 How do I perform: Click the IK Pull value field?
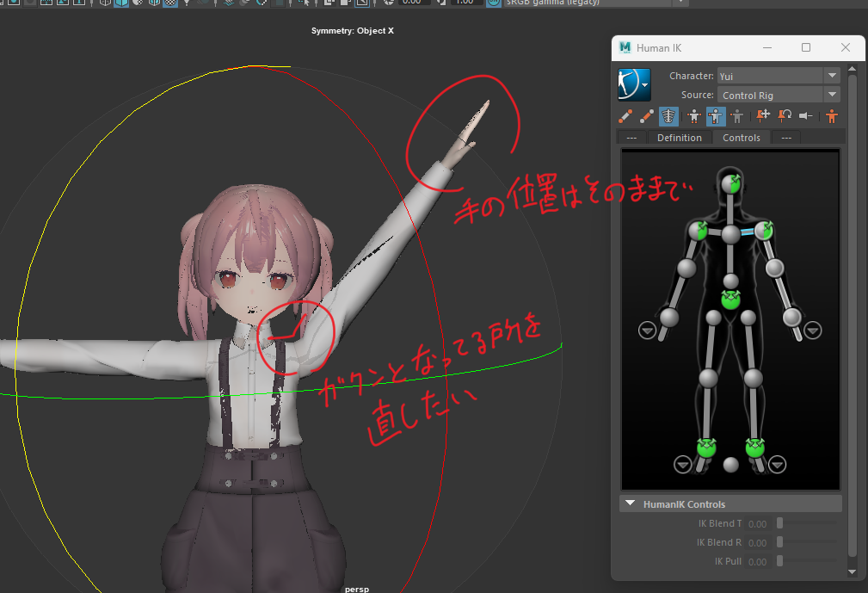757,561
